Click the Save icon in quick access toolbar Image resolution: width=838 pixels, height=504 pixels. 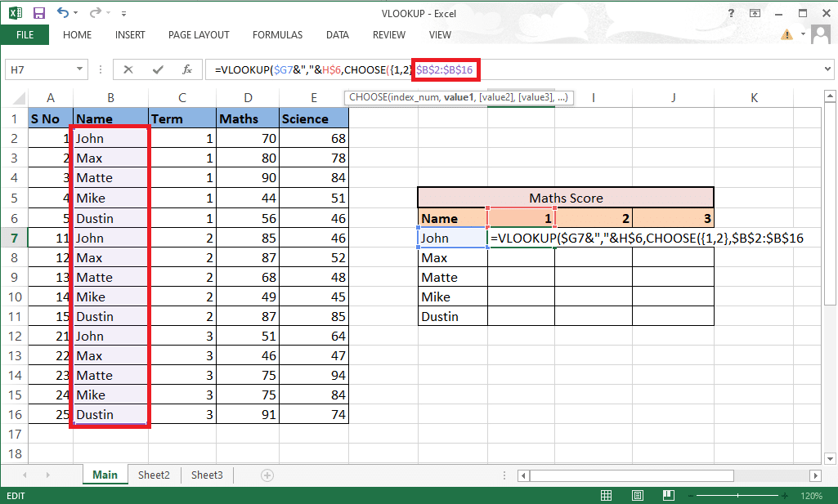point(38,13)
